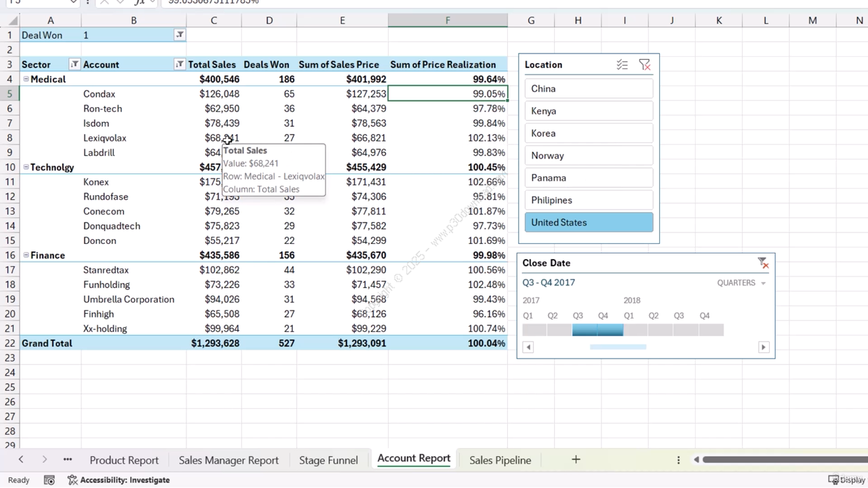Clear the Location slicer filter

point(644,65)
